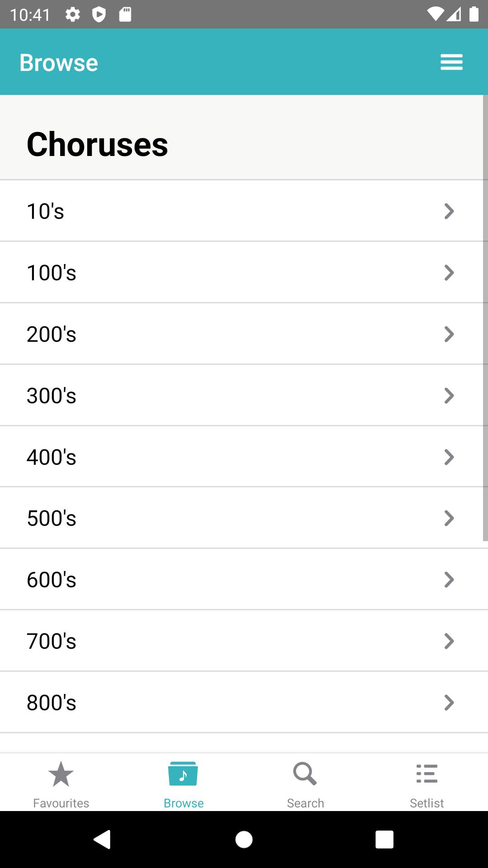
Task: Tap the Favourites star icon
Action: (61, 774)
